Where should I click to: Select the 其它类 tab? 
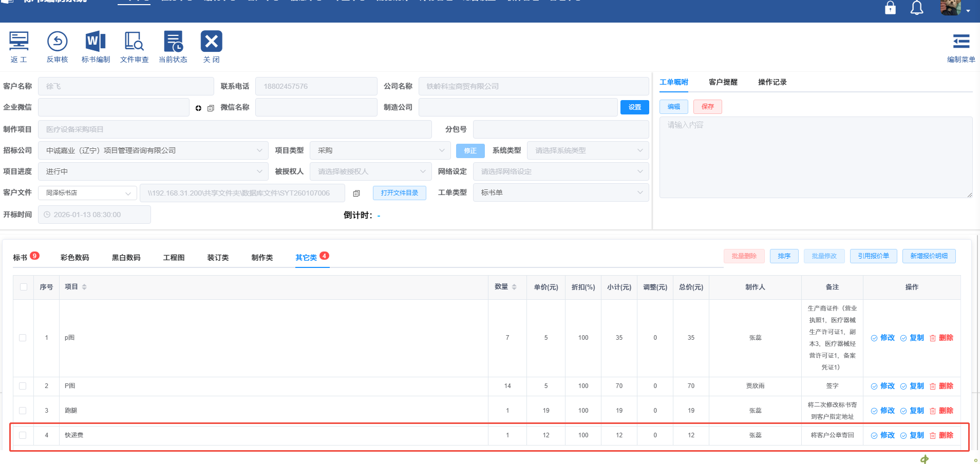(x=306, y=257)
